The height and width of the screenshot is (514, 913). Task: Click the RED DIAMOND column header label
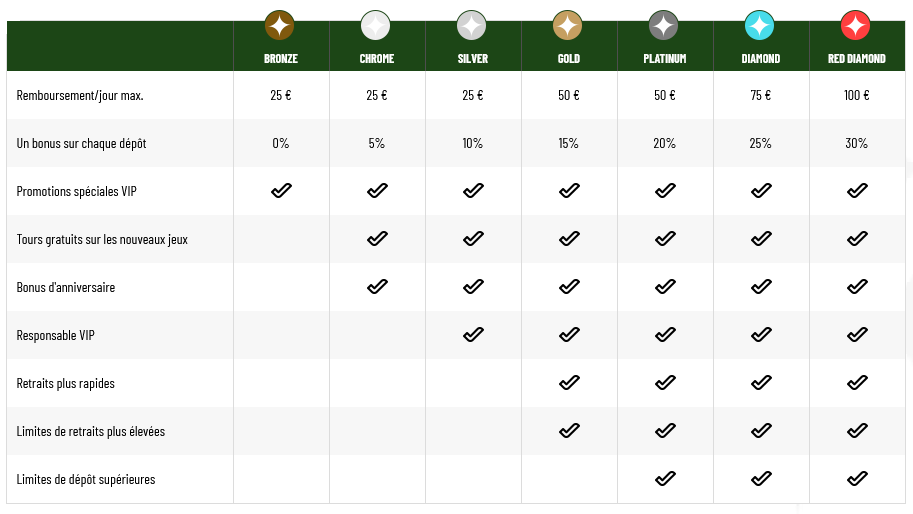pos(857,59)
